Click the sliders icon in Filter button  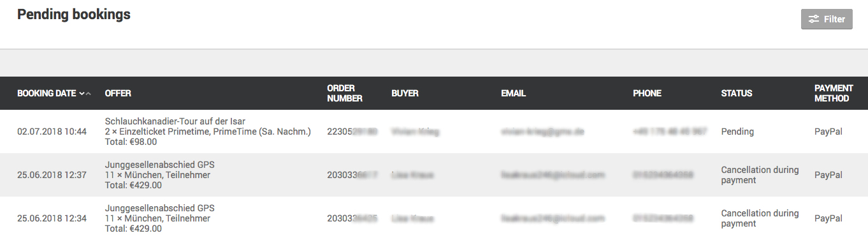(x=814, y=19)
